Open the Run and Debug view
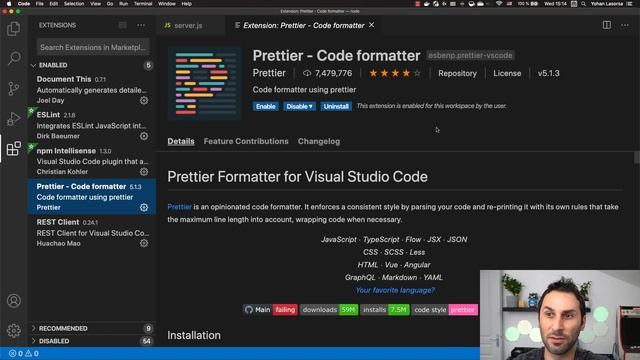The height and width of the screenshot is (360, 640). point(13,118)
